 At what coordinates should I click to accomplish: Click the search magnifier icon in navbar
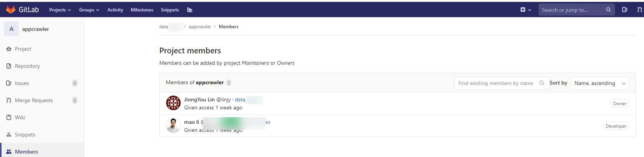click(608, 10)
